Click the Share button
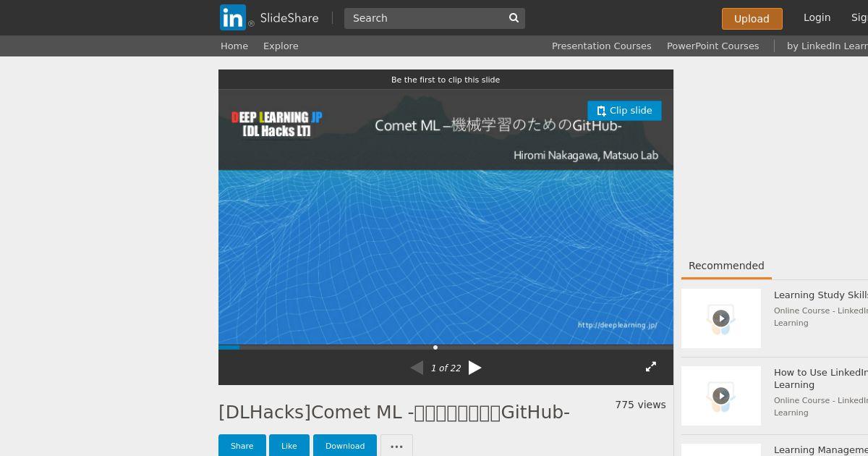The height and width of the screenshot is (456, 868). pyautogui.click(x=242, y=446)
